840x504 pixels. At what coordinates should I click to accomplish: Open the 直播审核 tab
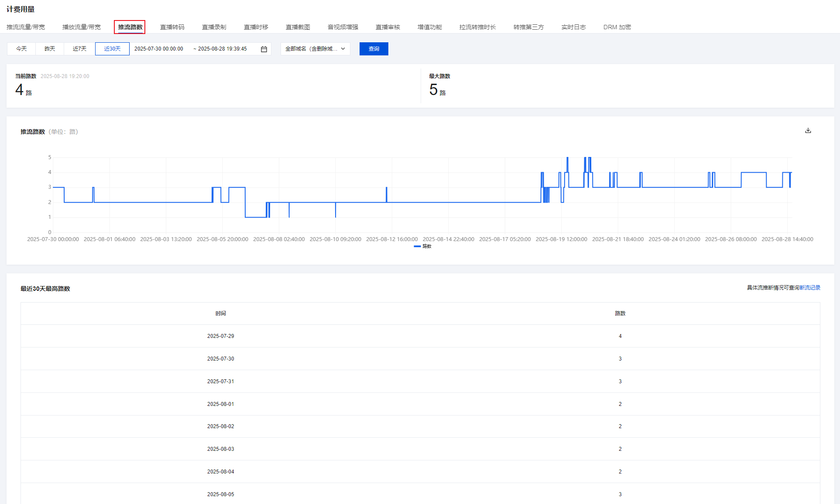(x=388, y=27)
